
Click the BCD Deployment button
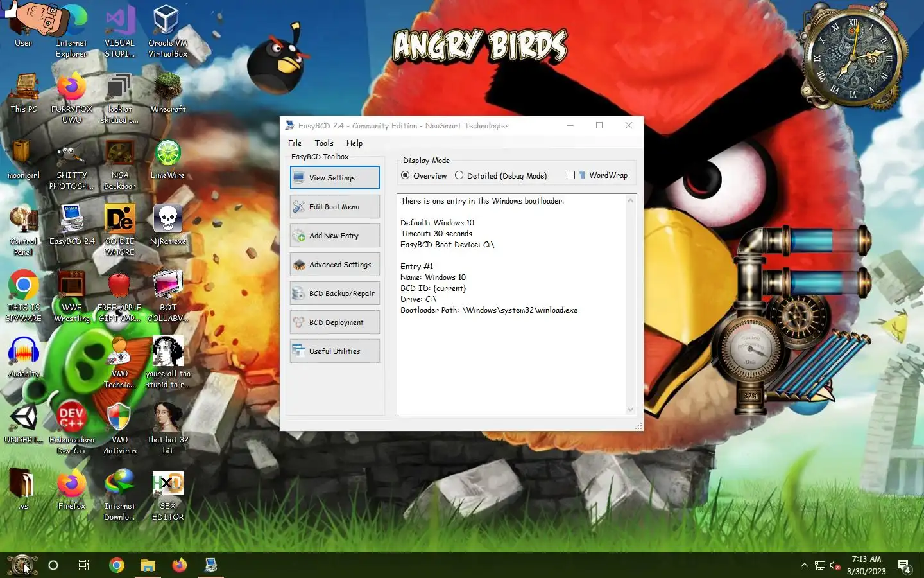[334, 322]
